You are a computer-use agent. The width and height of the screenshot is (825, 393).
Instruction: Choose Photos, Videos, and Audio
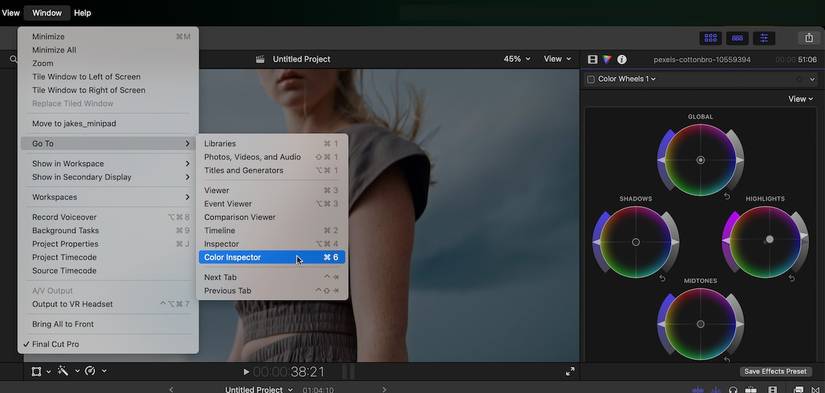click(272, 157)
